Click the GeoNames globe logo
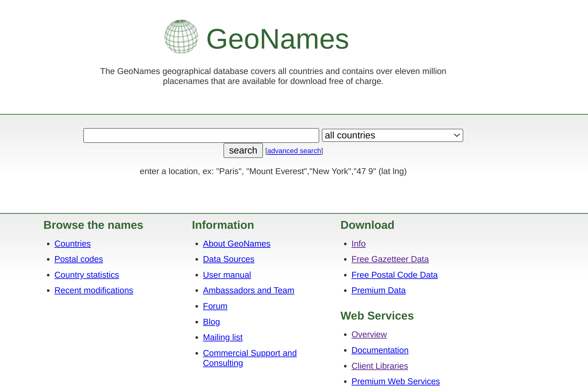Image resolution: width=588 pixels, height=390 pixels. click(181, 37)
